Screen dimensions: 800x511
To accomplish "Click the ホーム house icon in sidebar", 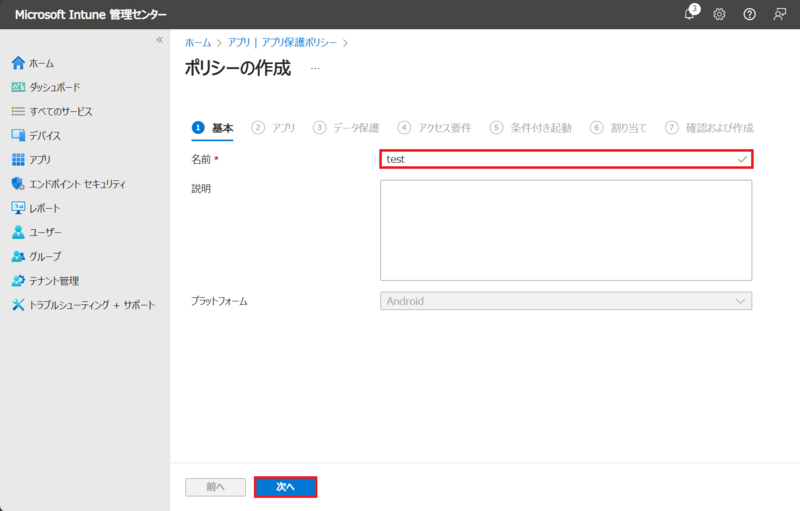I will tap(18, 63).
